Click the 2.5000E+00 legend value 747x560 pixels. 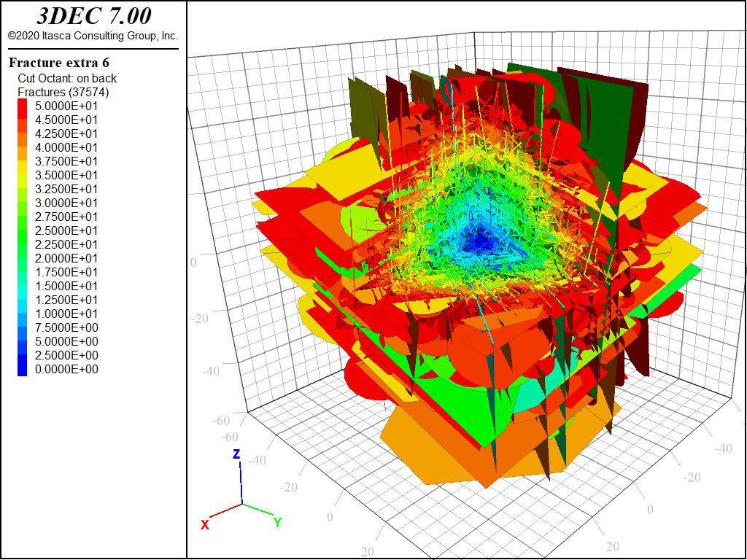point(66,355)
